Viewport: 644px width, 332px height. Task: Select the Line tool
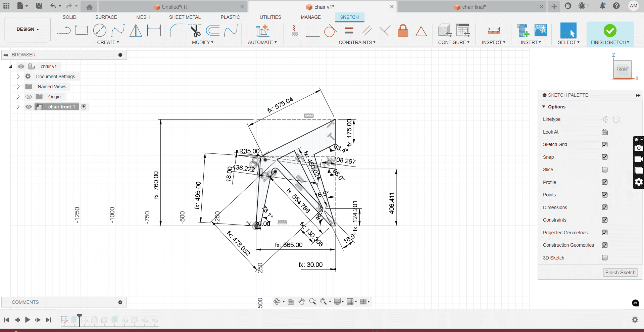coord(64,30)
